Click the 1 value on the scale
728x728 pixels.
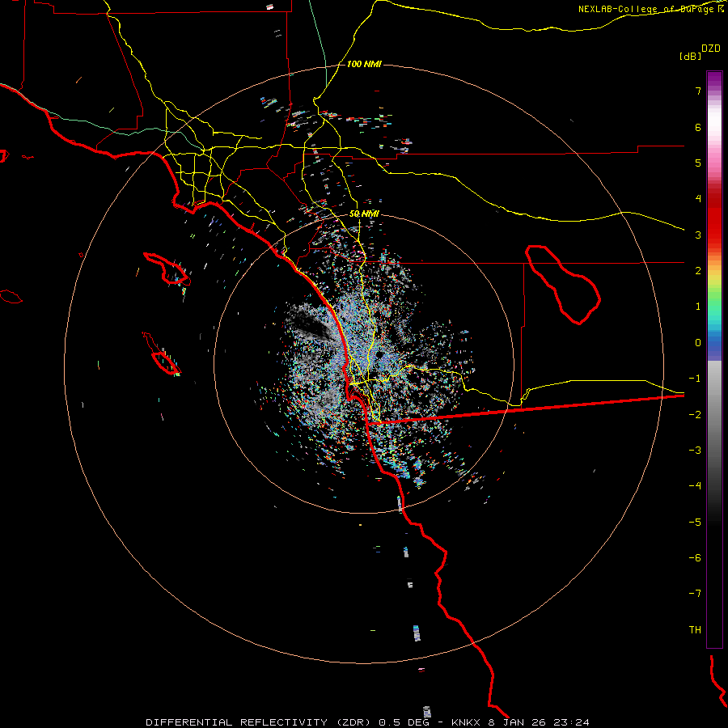coord(698,307)
